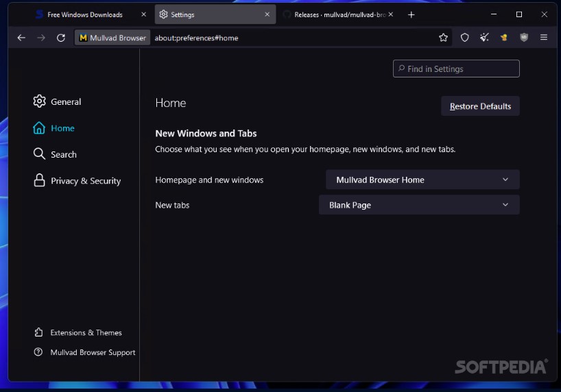Bookmark this page with the star icon
Viewport: 561px width, 392px height.
pyautogui.click(x=443, y=38)
